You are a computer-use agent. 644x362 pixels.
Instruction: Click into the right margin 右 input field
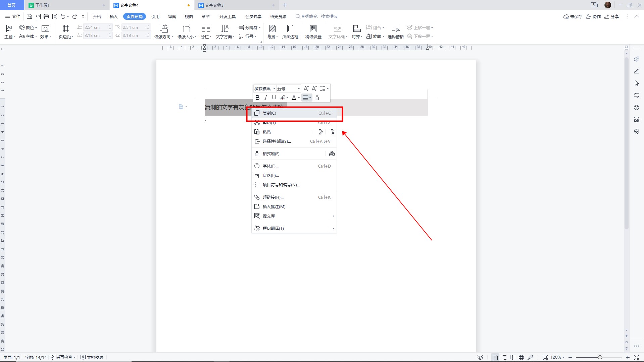(x=134, y=36)
